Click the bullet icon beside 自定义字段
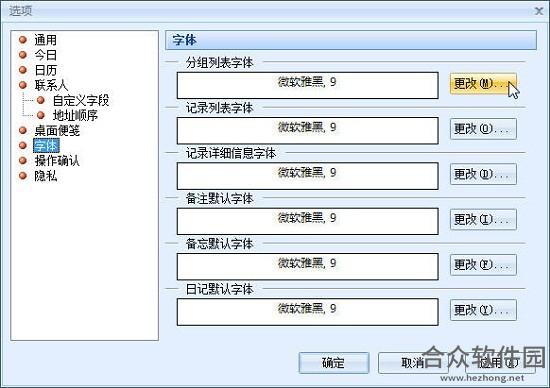Image resolution: width=550 pixels, height=388 pixels. click(41, 100)
